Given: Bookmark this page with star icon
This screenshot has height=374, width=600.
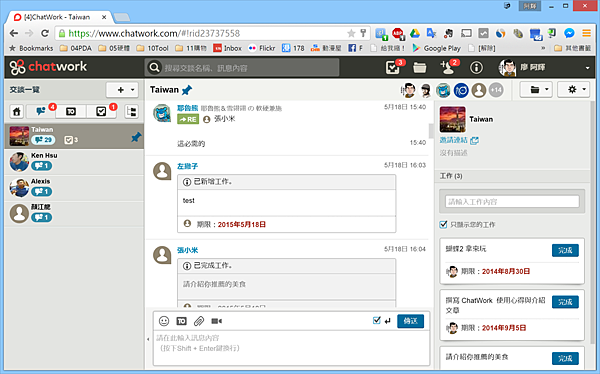Looking at the screenshot, I should tap(351, 33).
